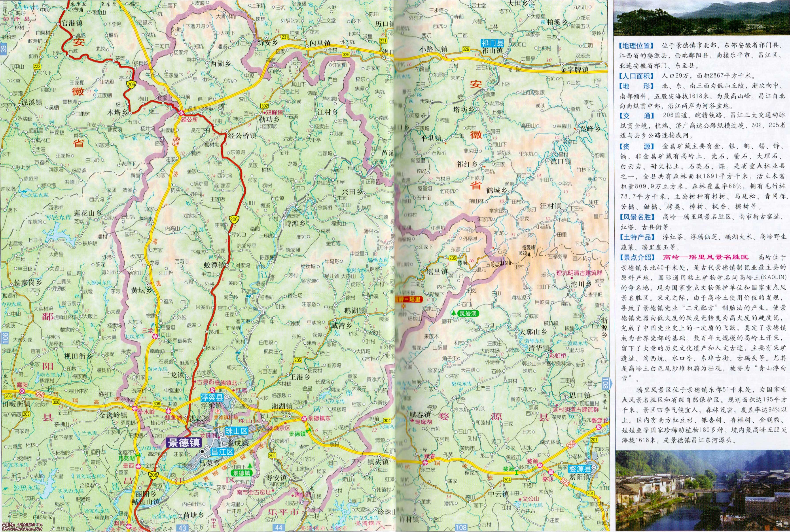Click the 擂鼓峰 mountain peak triangle
This screenshot has width=790, height=532.
pos(529,254)
